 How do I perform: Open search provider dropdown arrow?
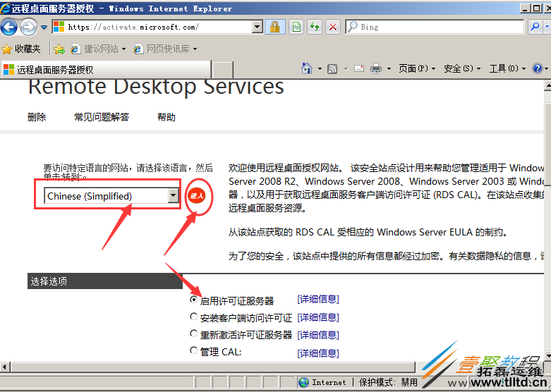click(547, 27)
